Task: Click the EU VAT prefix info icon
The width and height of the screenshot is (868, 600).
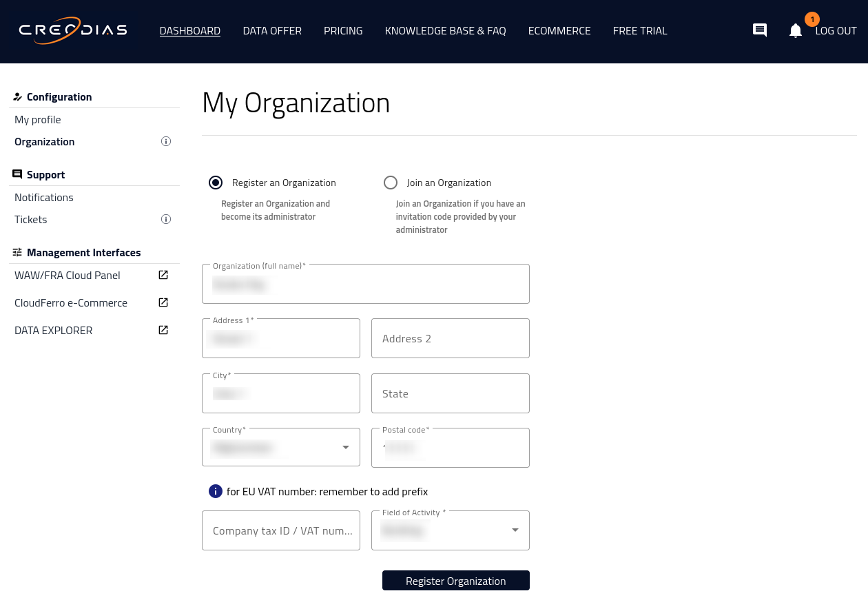Action: point(216,491)
